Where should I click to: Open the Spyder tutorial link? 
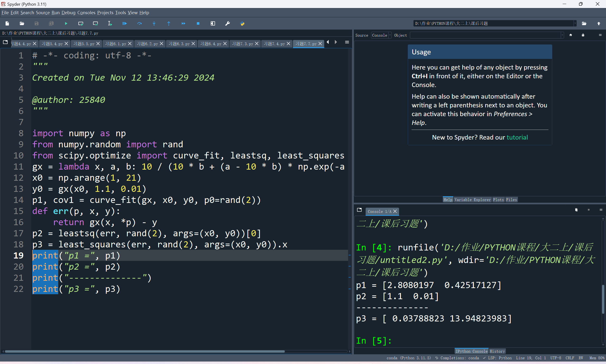(x=517, y=137)
